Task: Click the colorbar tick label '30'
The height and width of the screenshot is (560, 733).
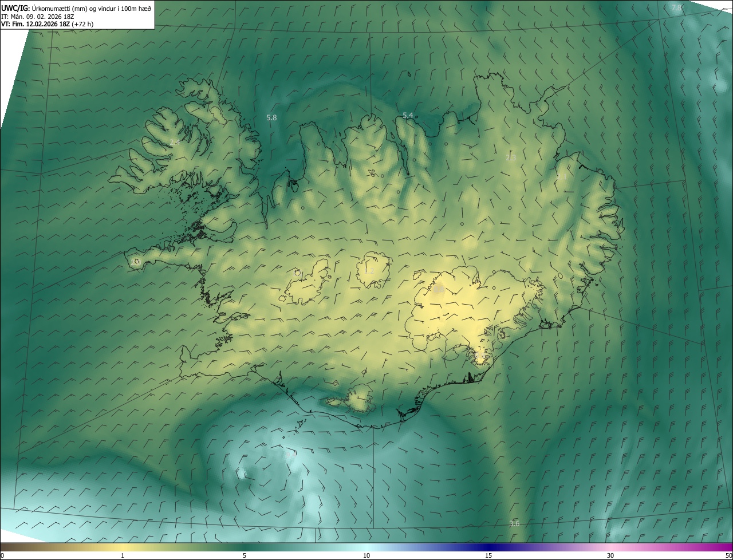Action: [x=610, y=555]
